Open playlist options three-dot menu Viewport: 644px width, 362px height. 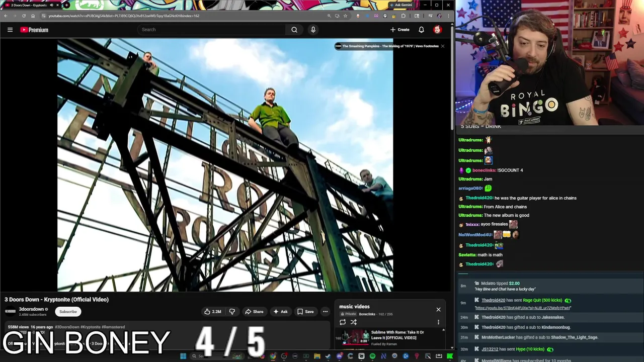(x=438, y=322)
